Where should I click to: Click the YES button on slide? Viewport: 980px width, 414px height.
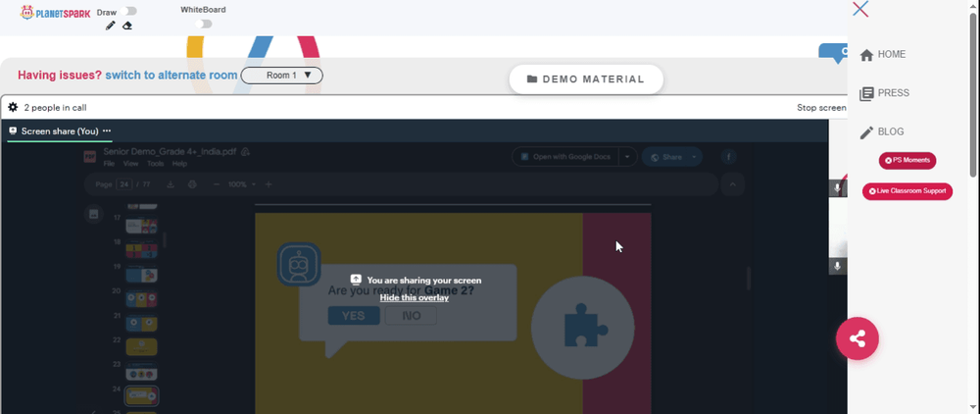pos(354,316)
